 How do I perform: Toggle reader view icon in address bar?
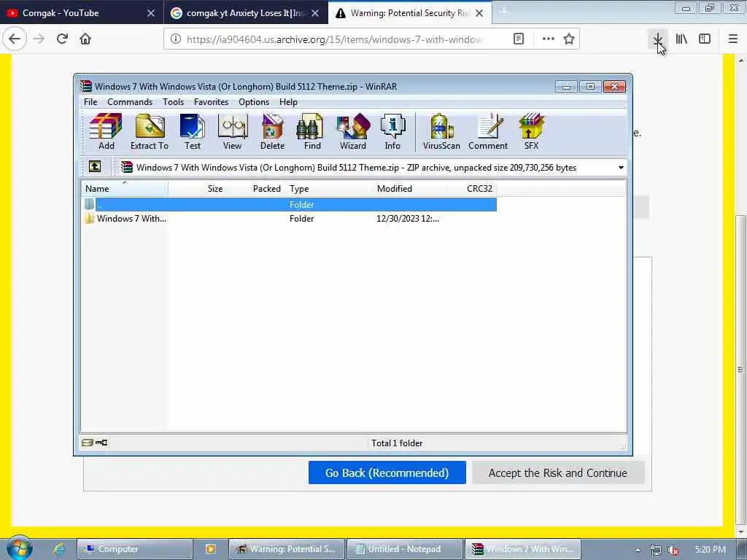pos(519,39)
